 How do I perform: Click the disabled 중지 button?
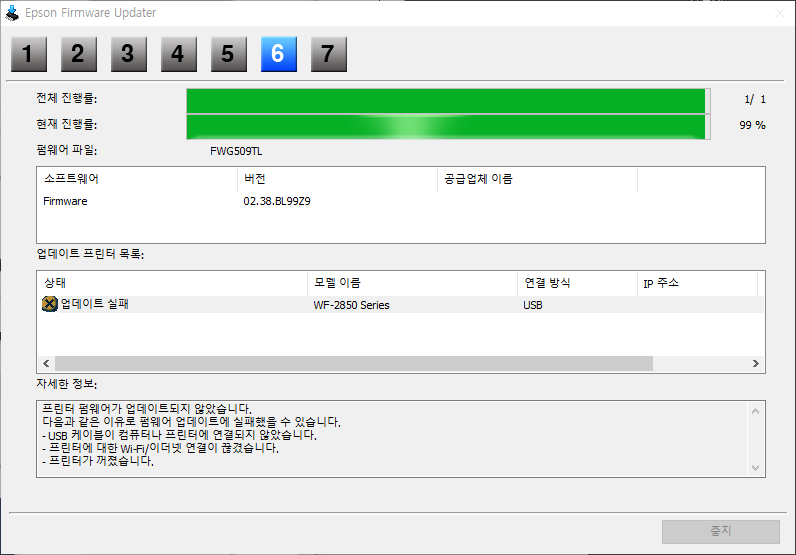[x=720, y=532]
